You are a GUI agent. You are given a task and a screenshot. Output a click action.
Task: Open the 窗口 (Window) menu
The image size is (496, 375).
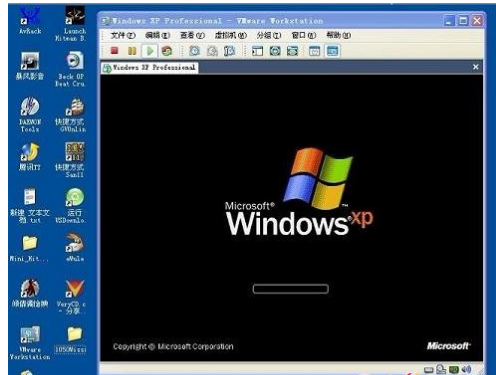point(303,35)
